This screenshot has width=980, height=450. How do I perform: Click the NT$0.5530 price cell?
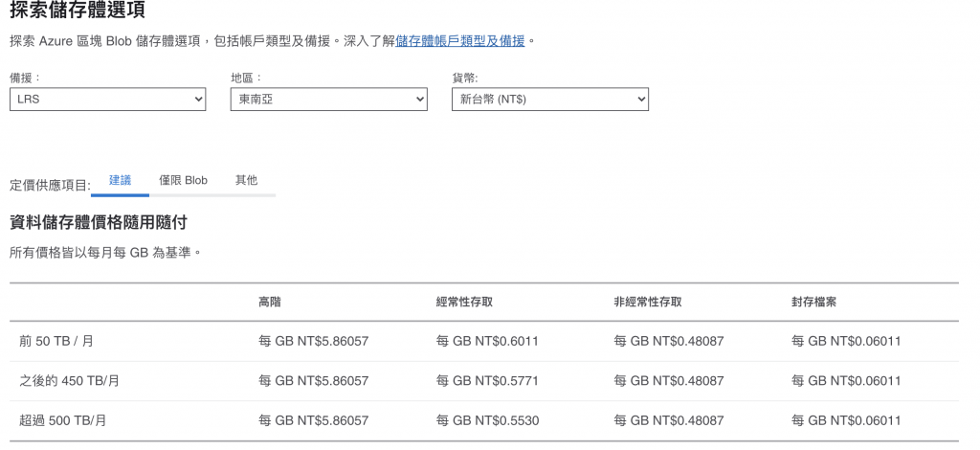[x=487, y=420]
